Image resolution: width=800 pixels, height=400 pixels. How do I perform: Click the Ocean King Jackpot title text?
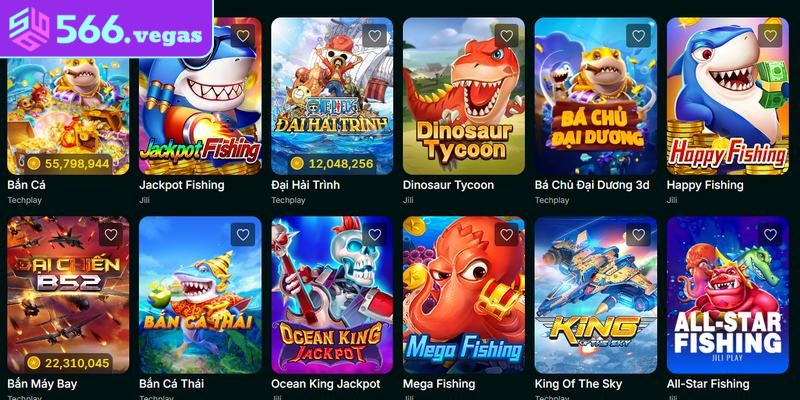pos(326,384)
